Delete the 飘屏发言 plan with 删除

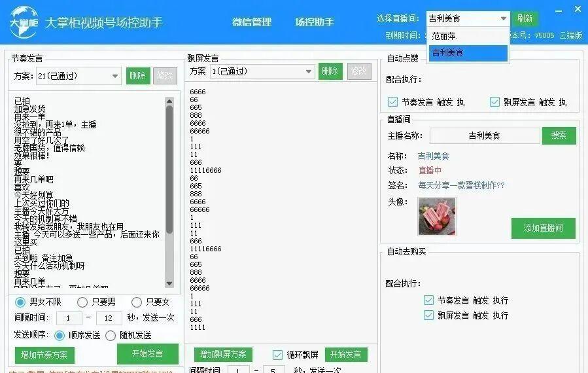[x=330, y=71]
